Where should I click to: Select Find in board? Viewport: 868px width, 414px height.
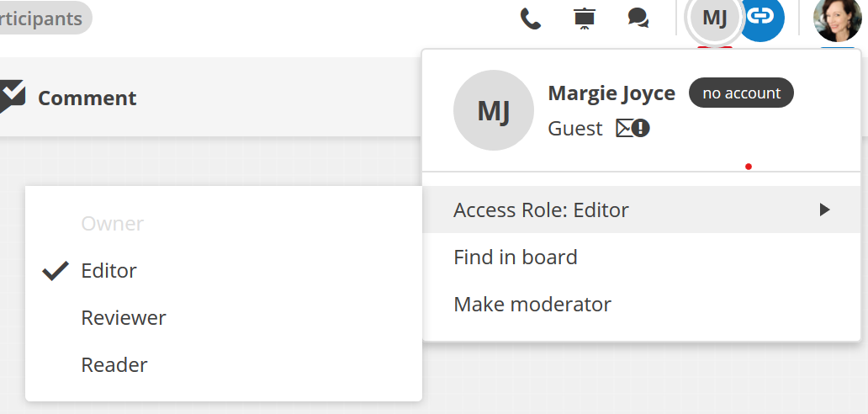click(516, 257)
